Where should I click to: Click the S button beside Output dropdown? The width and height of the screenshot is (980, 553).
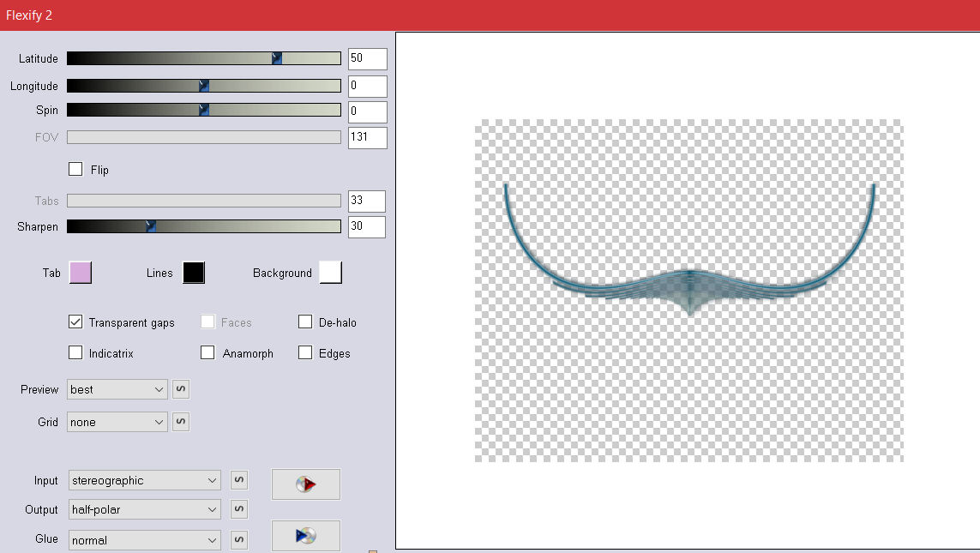(x=239, y=509)
